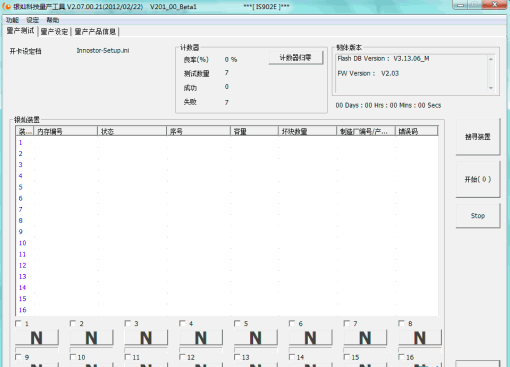Click the N status button under port 7

[365, 338]
